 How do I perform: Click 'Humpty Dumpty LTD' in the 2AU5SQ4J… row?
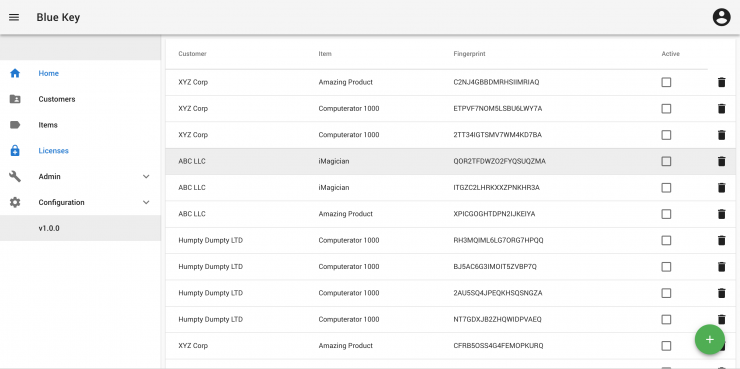pos(210,293)
